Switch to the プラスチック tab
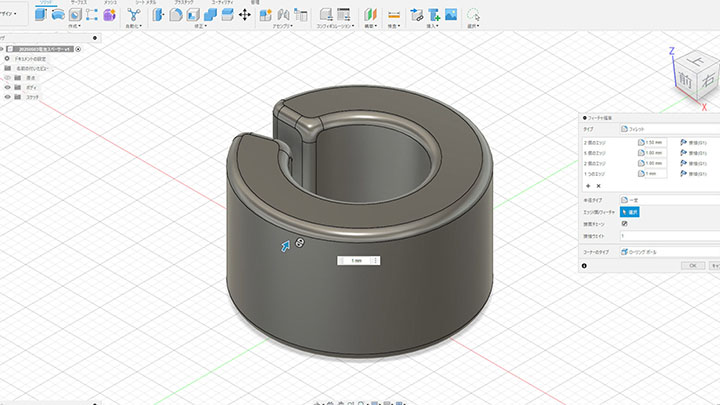Image resolution: width=720 pixels, height=405 pixels. point(184,2)
